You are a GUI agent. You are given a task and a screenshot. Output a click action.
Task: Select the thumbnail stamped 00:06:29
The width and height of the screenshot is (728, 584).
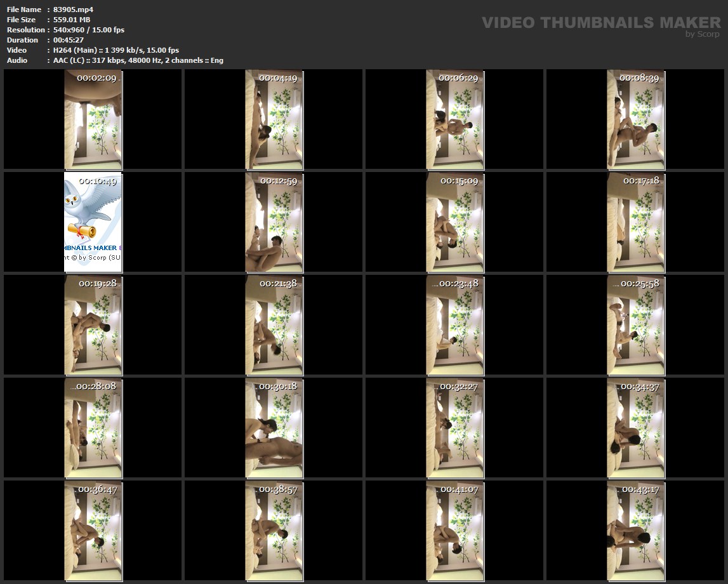click(x=454, y=119)
